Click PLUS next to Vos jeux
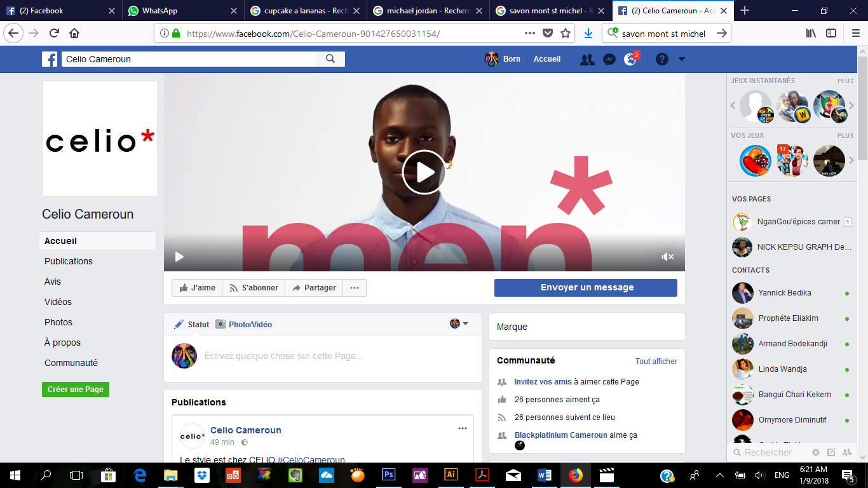 [x=845, y=135]
